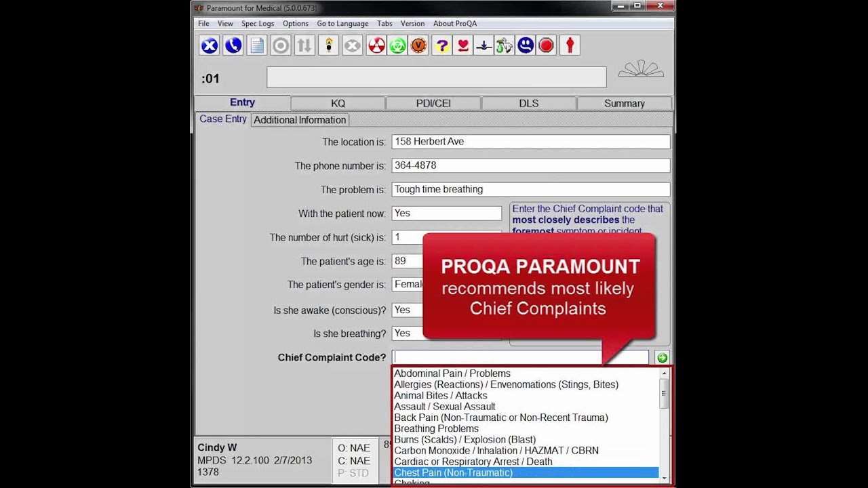This screenshot has height=488, width=868.
Task: Select Abdominal Pain / Problems from the list
Action: (x=526, y=373)
